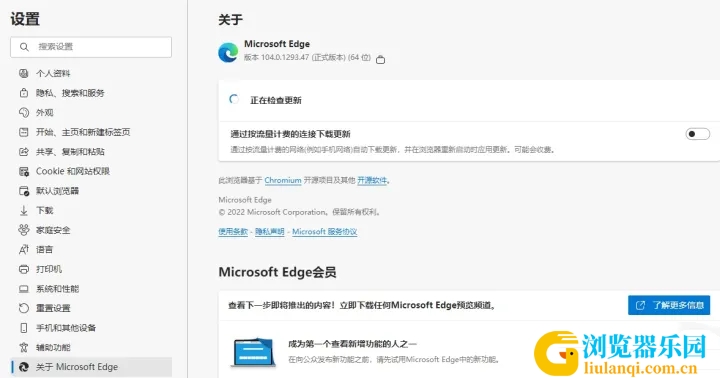Click the version text 104.0.1293.47
Viewport: 720px width, 378px height.
[285, 58]
